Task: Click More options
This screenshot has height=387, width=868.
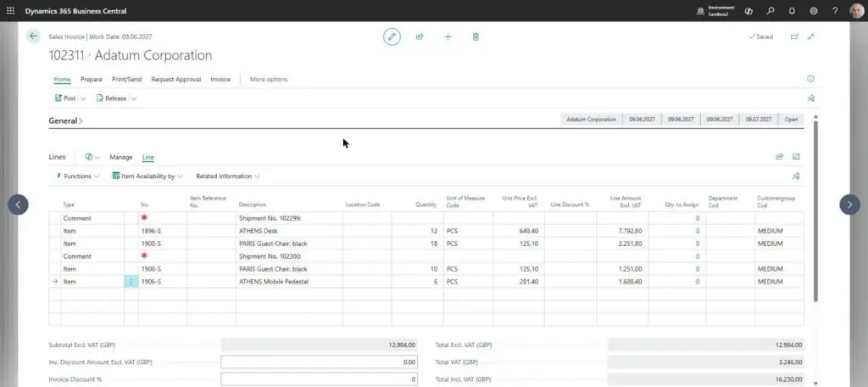Action: pyautogui.click(x=269, y=79)
